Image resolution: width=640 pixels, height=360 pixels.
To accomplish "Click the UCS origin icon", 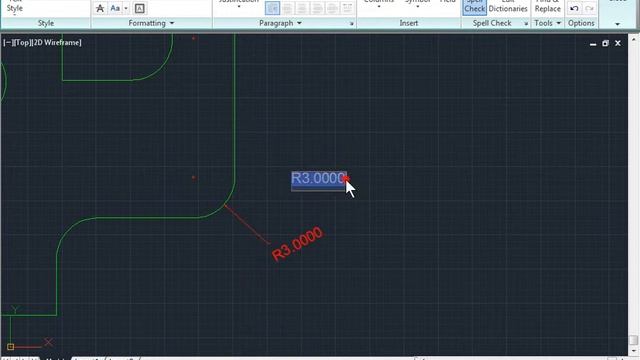I will coord(11,347).
